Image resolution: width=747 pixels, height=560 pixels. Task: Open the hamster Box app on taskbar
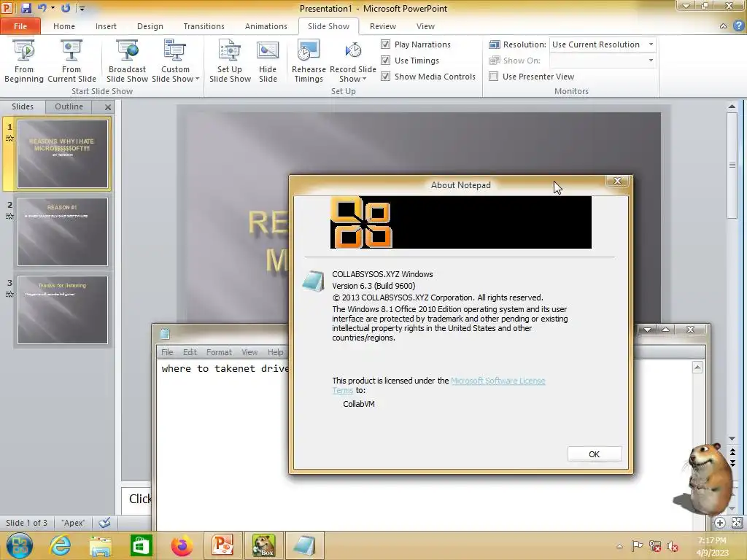click(263, 545)
